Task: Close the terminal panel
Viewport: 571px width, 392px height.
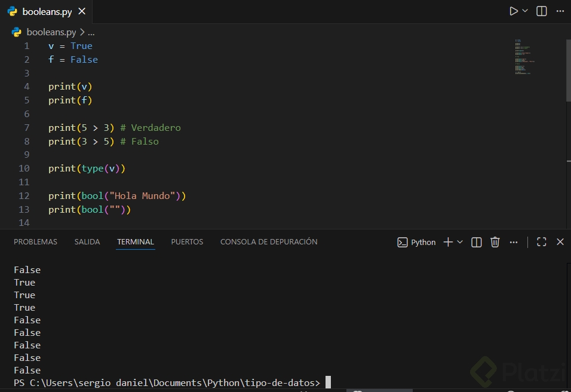Action: [x=560, y=242]
